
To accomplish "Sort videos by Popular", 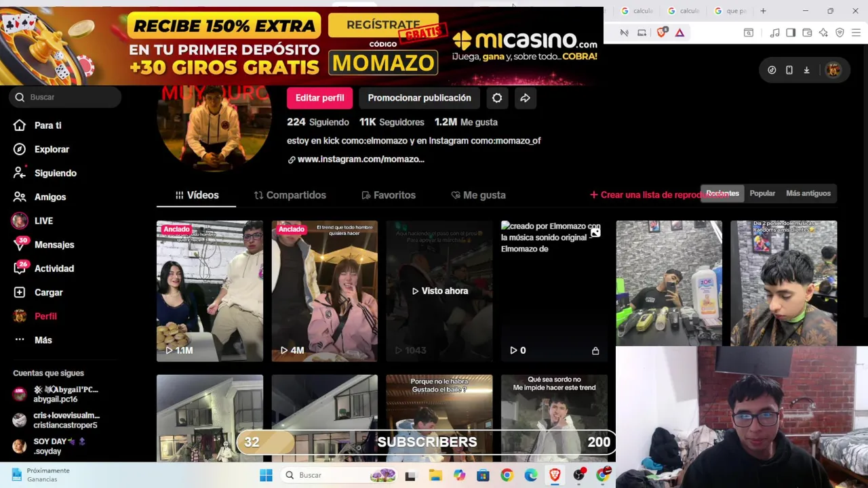I will pos(762,193).
